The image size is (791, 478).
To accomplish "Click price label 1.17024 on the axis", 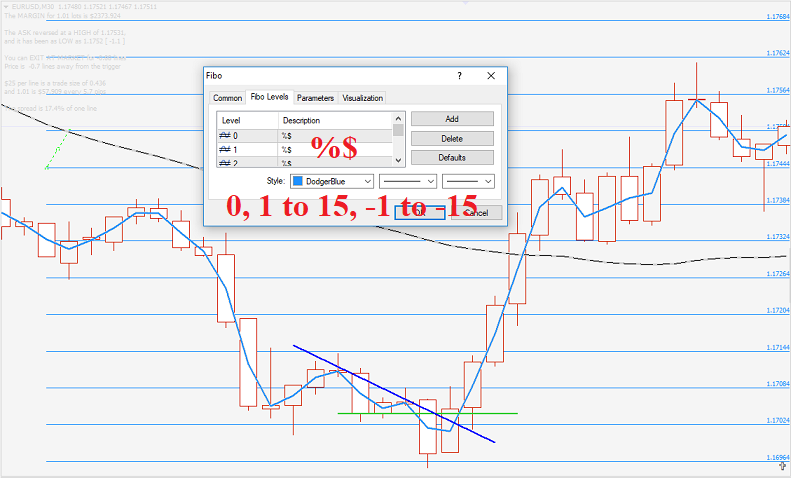I will (x=777, y=420).
